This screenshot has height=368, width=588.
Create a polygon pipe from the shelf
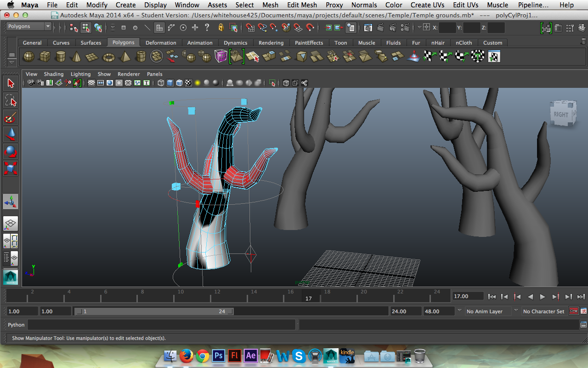tap(141, 57)
